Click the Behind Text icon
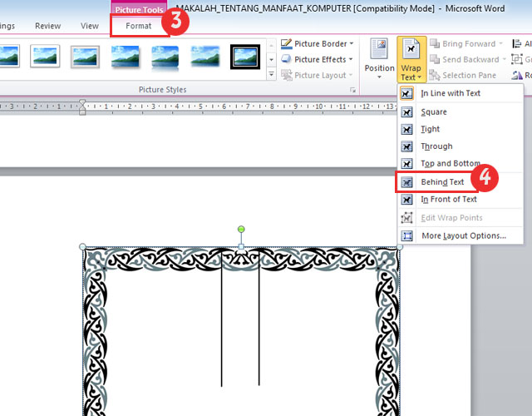Viewport: 532px width, 416px height. pyautogui.click(x=406, y=182)
